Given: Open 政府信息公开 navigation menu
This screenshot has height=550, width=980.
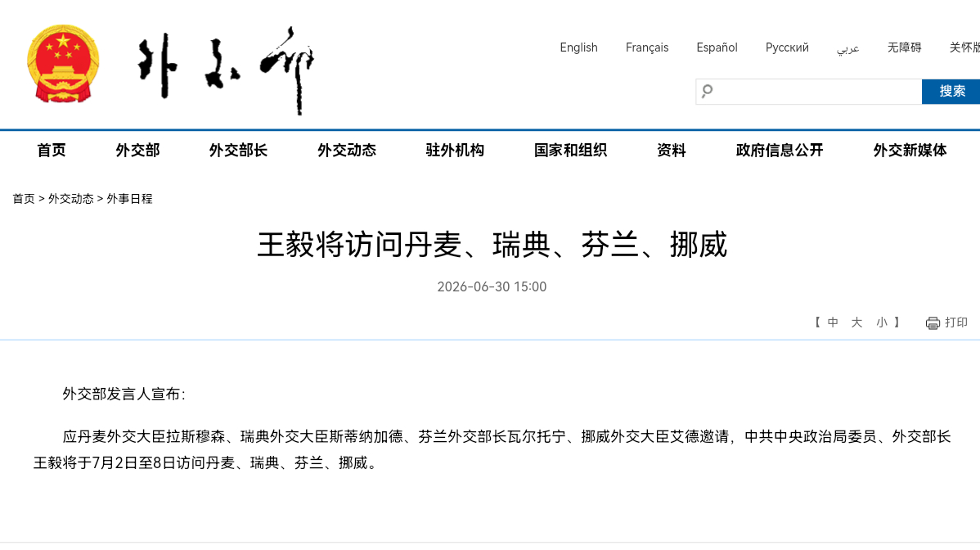Looking at the screenshot, I should [x=780, y=150].
